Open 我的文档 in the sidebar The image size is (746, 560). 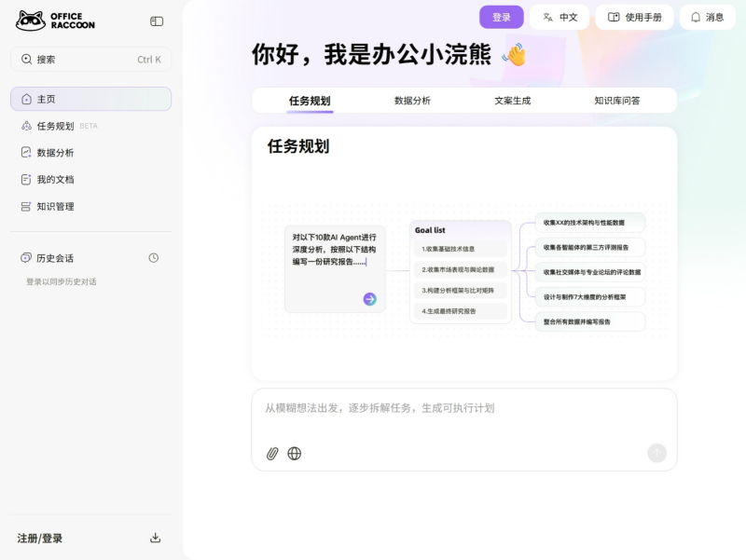[56, 179]
